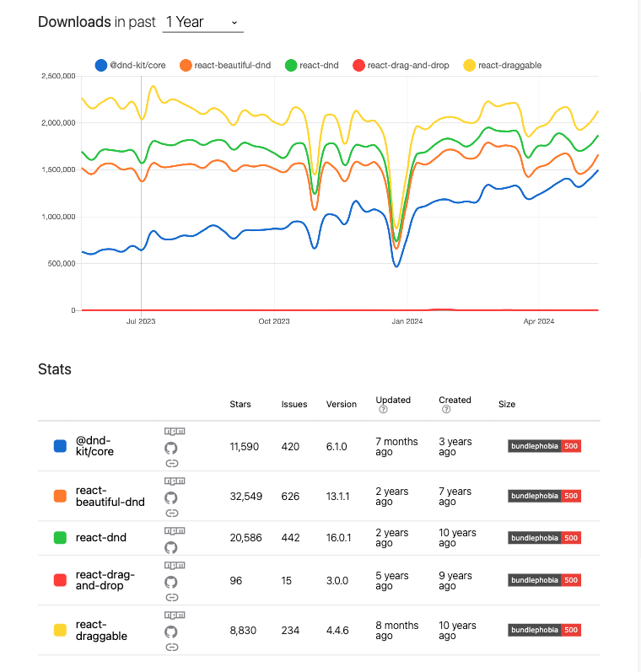Click the @dnd-kit/core package name in table
Image resolution: width=641 pixels, height=672 pixels.
[x=94, y=446]
